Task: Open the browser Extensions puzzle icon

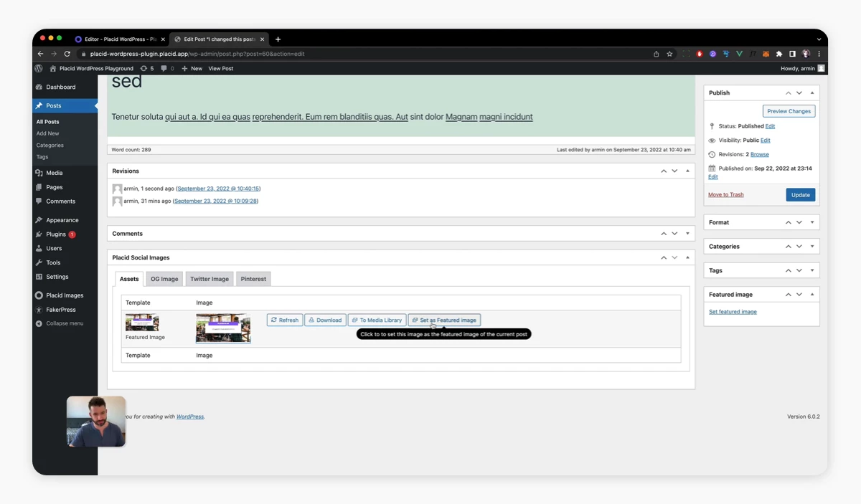Action: pyautogui.click(x=779, y=54)
